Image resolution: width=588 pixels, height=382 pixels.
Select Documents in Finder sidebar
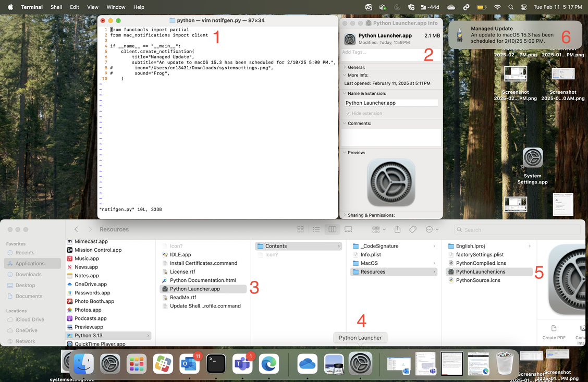(33, 296)
